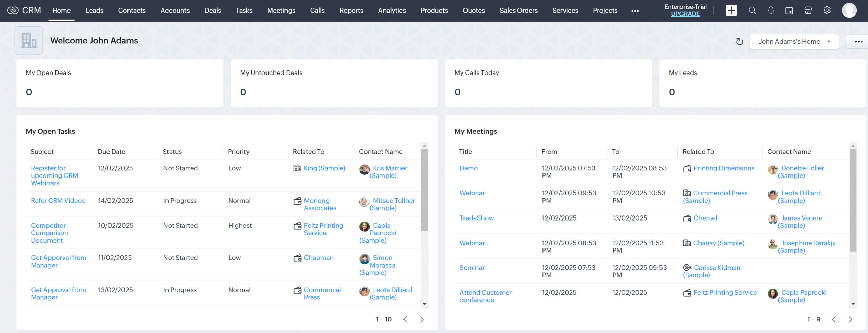Open the Analytics tab
The width and height of the screenshot is (868, 333).
[x=392, y=10]
